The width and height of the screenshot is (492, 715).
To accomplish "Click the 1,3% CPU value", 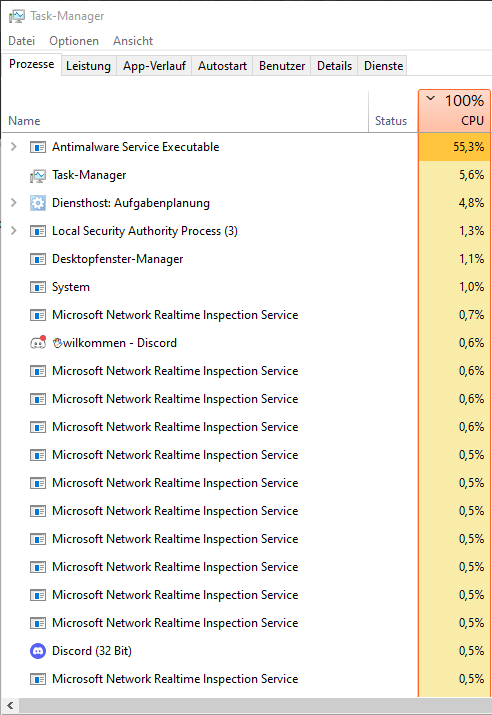I will pyautogui.click(x=471, y=231).
